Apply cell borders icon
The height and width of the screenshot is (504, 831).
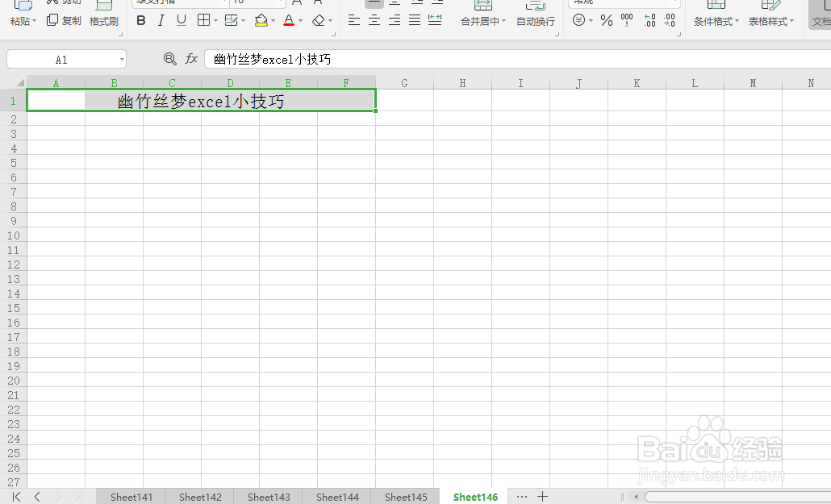[203, 21]
